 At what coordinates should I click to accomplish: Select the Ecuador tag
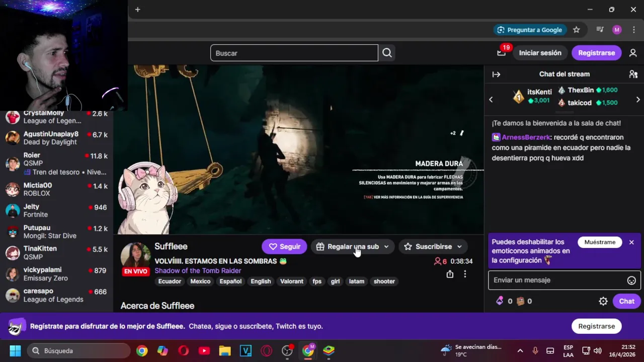pos(170,282)
